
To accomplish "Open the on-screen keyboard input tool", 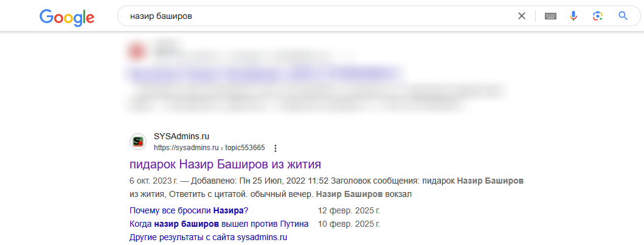I will click(551, 16).
